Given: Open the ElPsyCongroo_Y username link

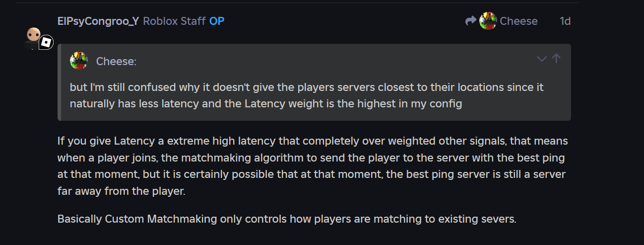Looking at the screenshot, I should click(x=98, y=21).
